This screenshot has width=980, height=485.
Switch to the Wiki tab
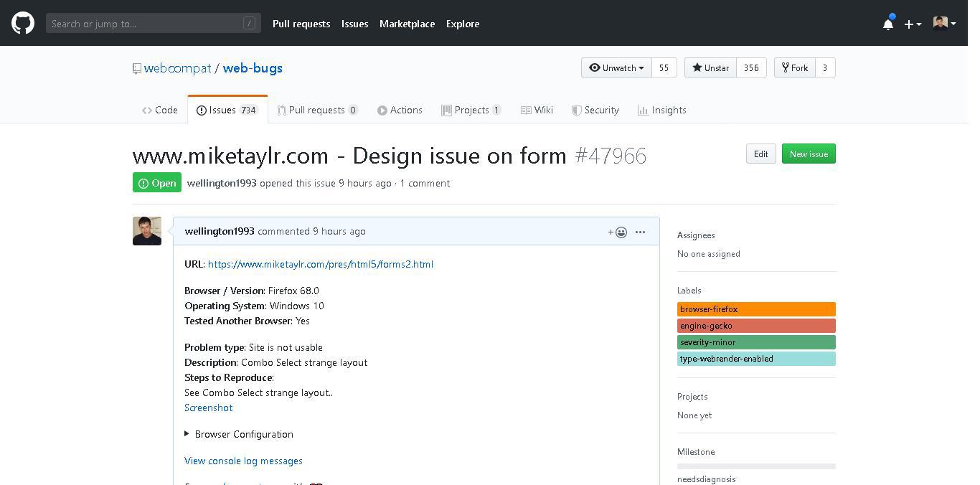(x=537, y=110)
